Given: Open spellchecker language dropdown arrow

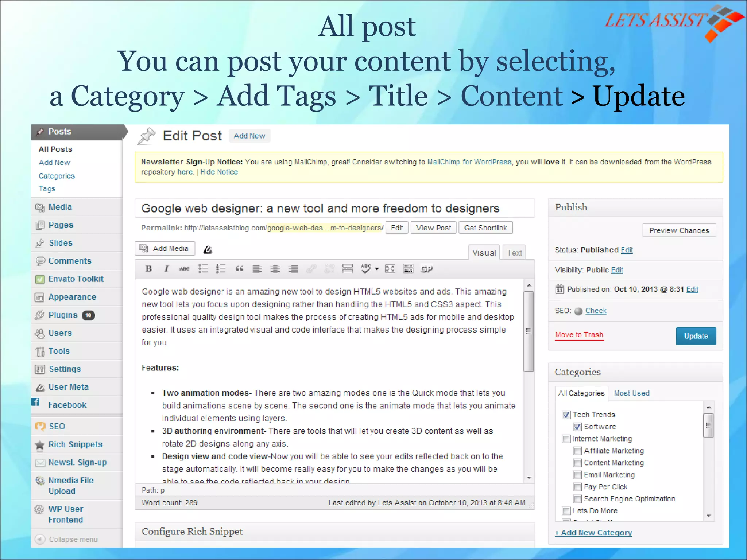Looking at the screenshot, I should pos(377,269).
